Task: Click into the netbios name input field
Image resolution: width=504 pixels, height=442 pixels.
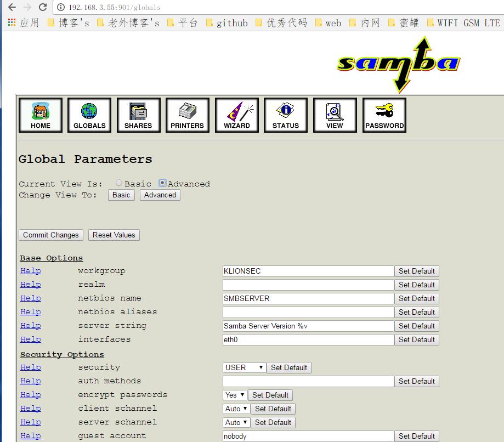Action: click(308, 298)
